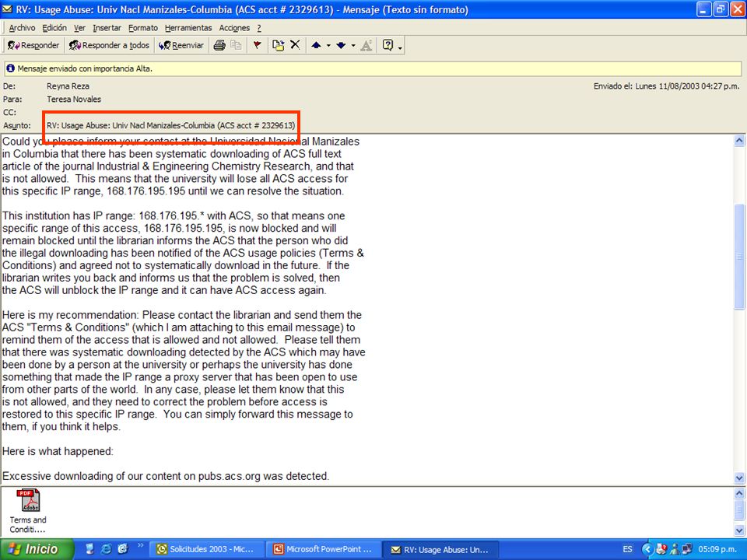Click message body scrollbar thumb

739,257
